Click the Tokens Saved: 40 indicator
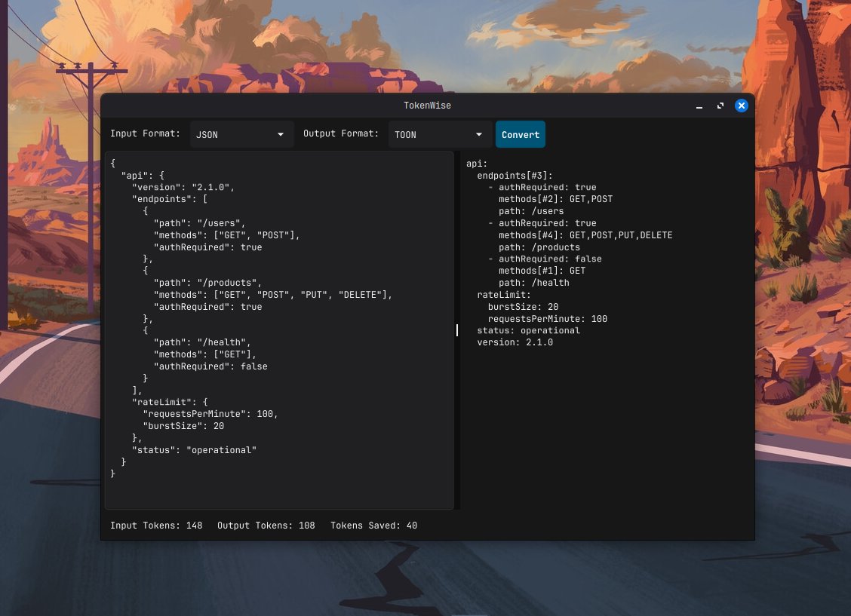The height and width of the screenshot is (616, 851). pos(373,526)
